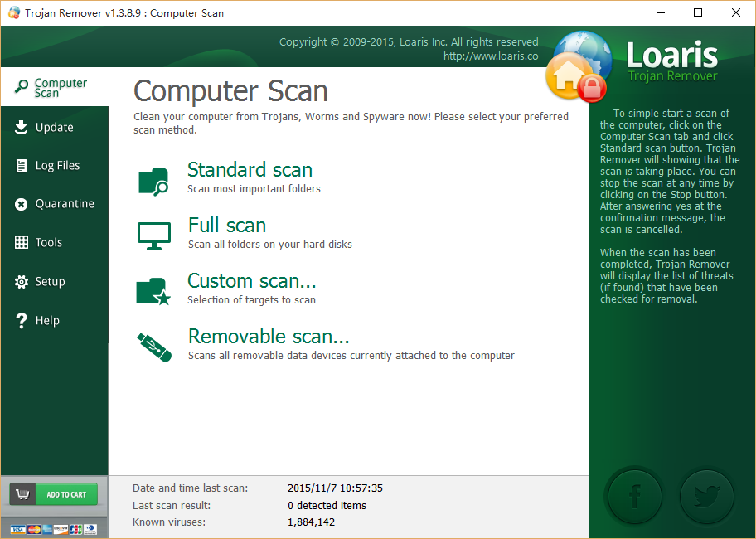Start the Standard scan
This screenshot has width=756, height=539.
pyautogui.click(x=250, y=170)
